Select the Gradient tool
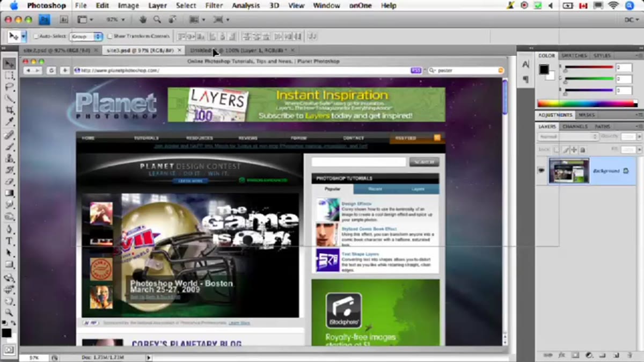Viewport: 644px width, 362px height. click(x=9, y=193)
